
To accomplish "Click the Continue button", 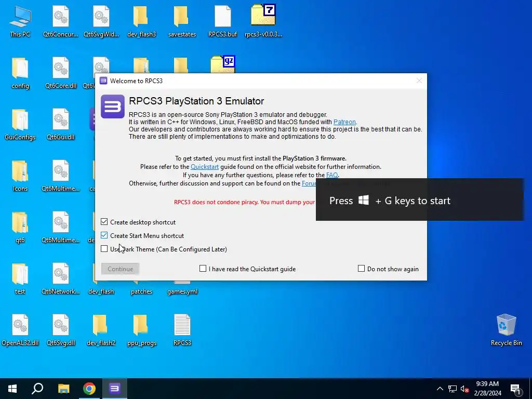I will tap(121, 269).
